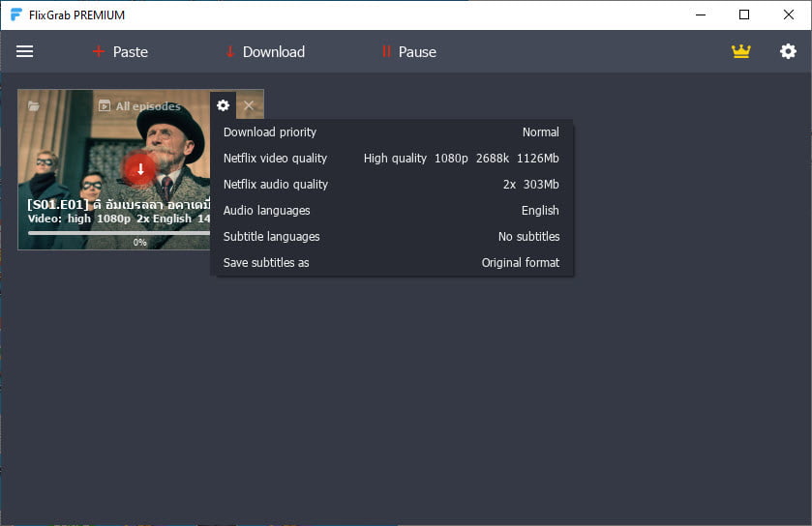This screenshot has height=526, width=812.
Task: Change the English audio language value
Action: click(x=540, y=211)
